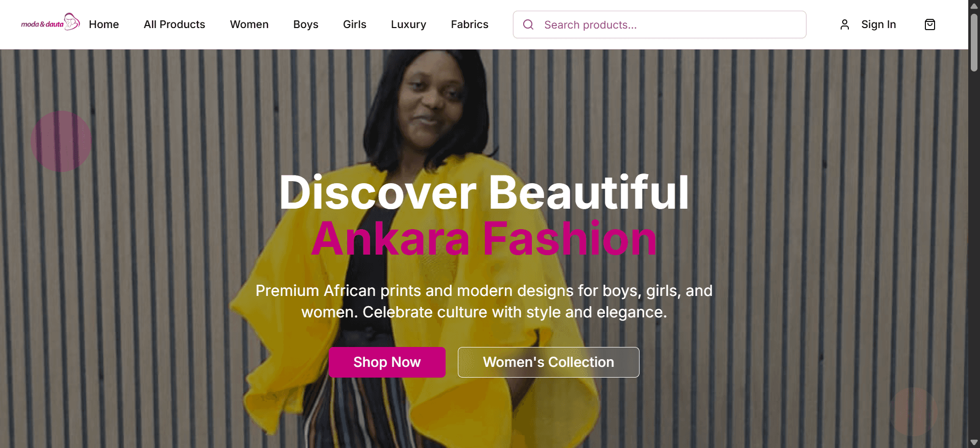Image resolution: width=980 pixels, height=448 pixels.
Task: Navigate to the Fabrics section
Action: point(470,24)
